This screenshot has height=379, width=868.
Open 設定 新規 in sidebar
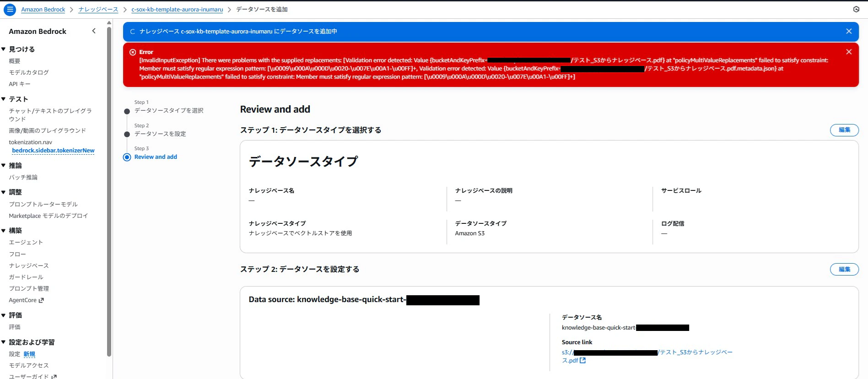coord(22,354)
